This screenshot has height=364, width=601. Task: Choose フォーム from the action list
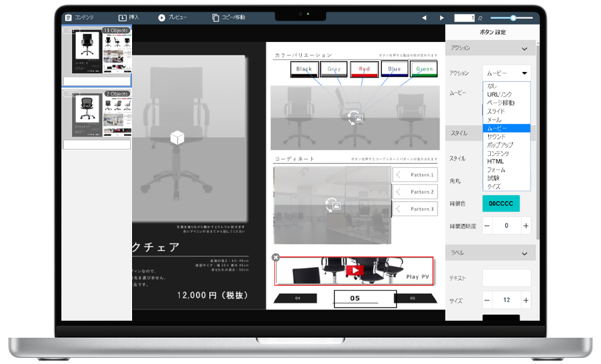pyautogui.click(x=506, y=170)
